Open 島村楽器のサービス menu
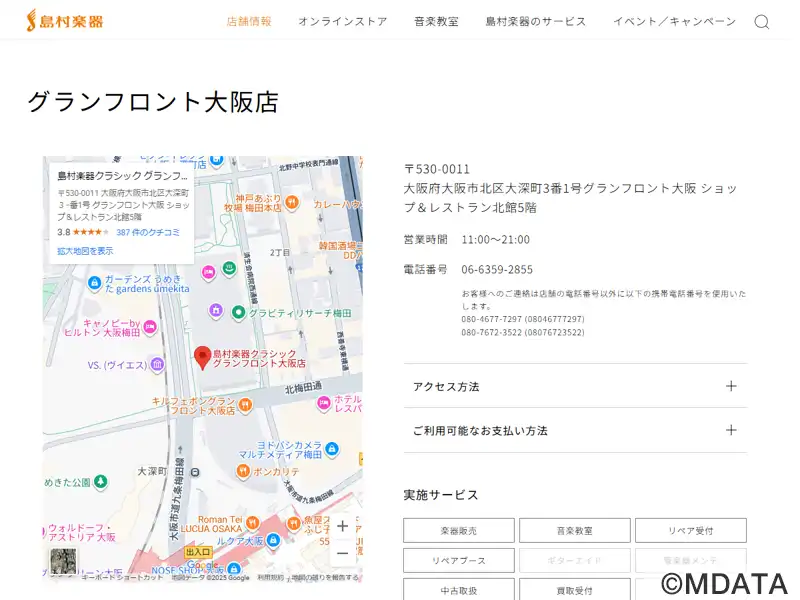This screenshot has width=800, height=600. (535, 21)
